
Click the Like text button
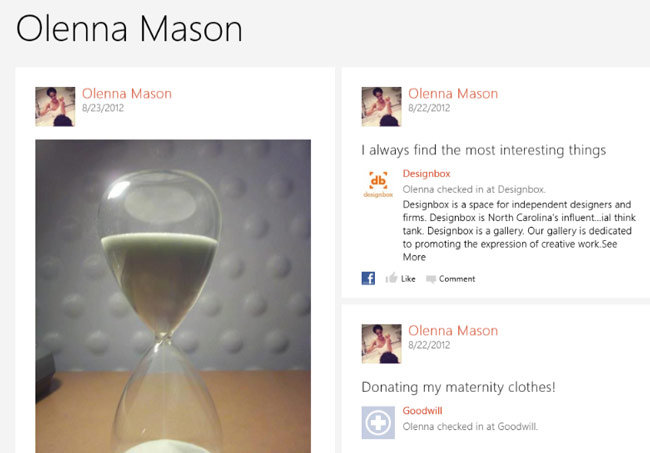coord(408,279)
